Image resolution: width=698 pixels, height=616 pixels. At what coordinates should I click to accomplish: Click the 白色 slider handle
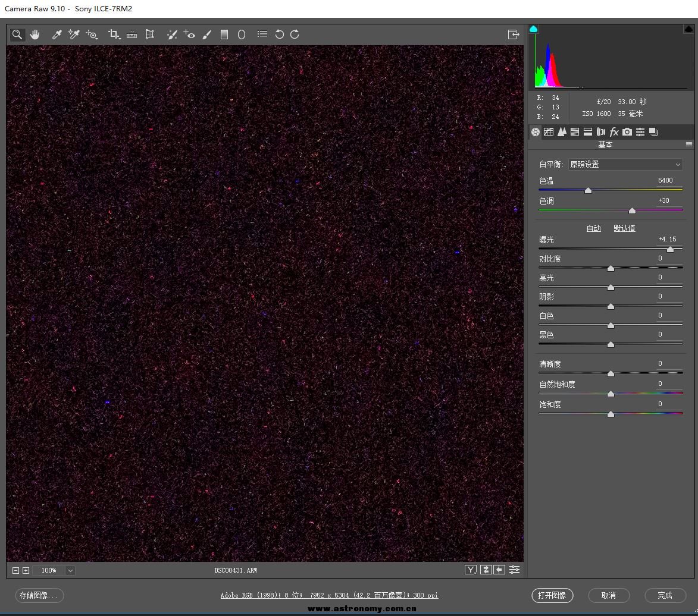tap(611, 326)
